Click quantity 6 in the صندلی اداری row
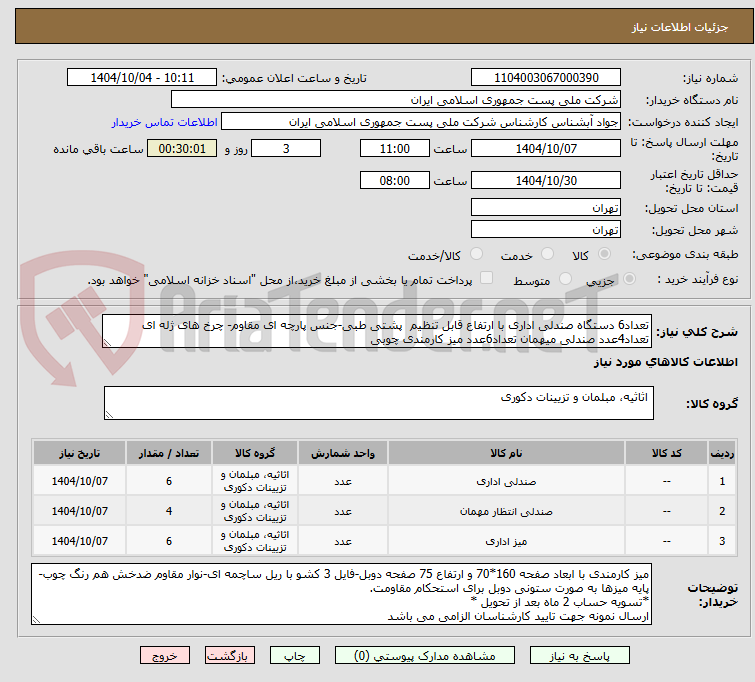This screenshot has height=682, width=755. coord(169,481)
